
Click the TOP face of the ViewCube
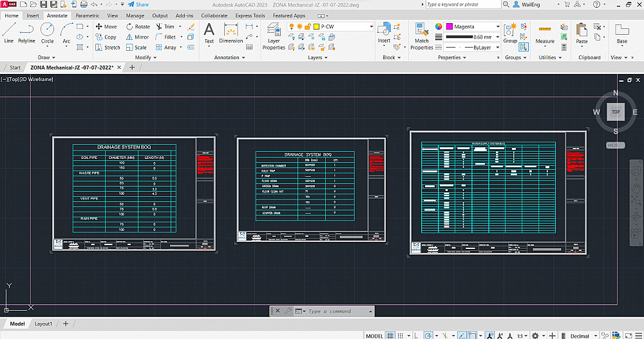click(616, 112)
